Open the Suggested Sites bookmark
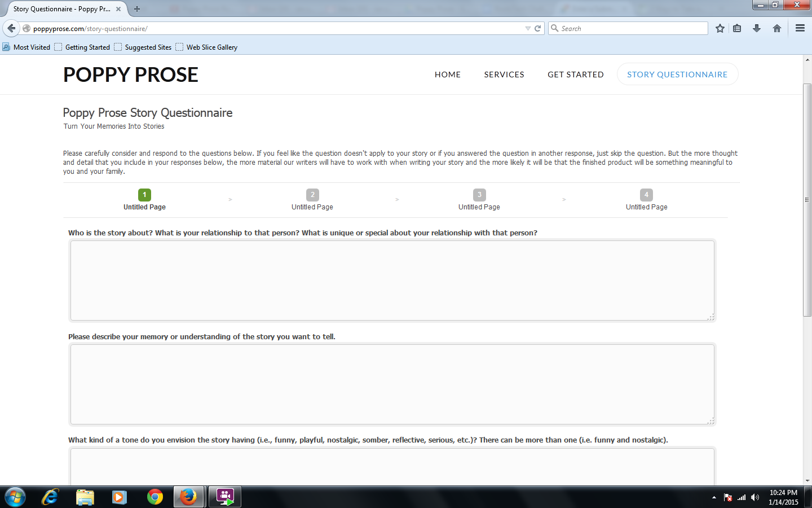812x508 pixels. (143, 47)
